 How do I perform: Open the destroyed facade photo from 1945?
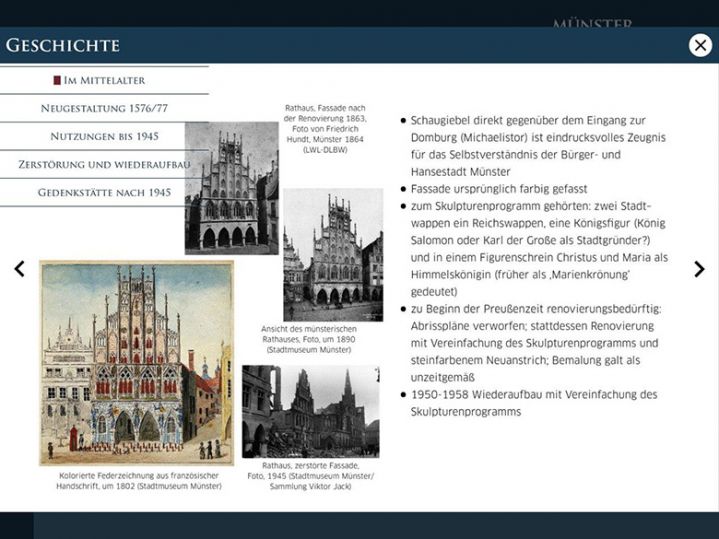310,411
